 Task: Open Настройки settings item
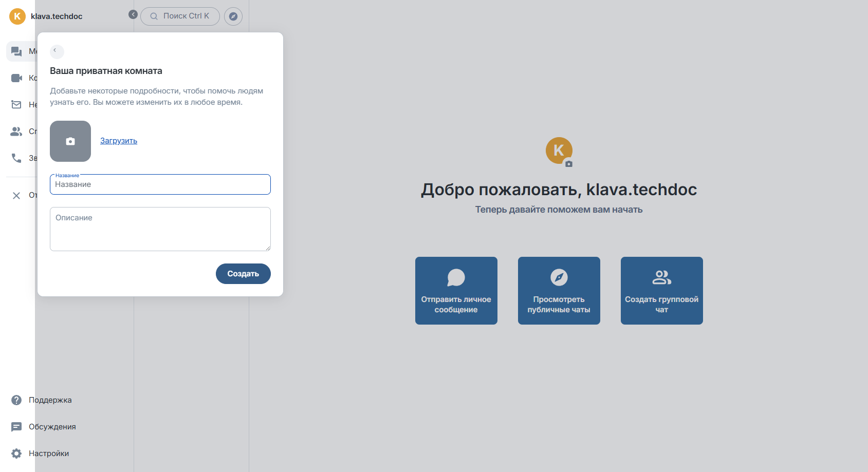pyautogui.click(x=40, y=454)
